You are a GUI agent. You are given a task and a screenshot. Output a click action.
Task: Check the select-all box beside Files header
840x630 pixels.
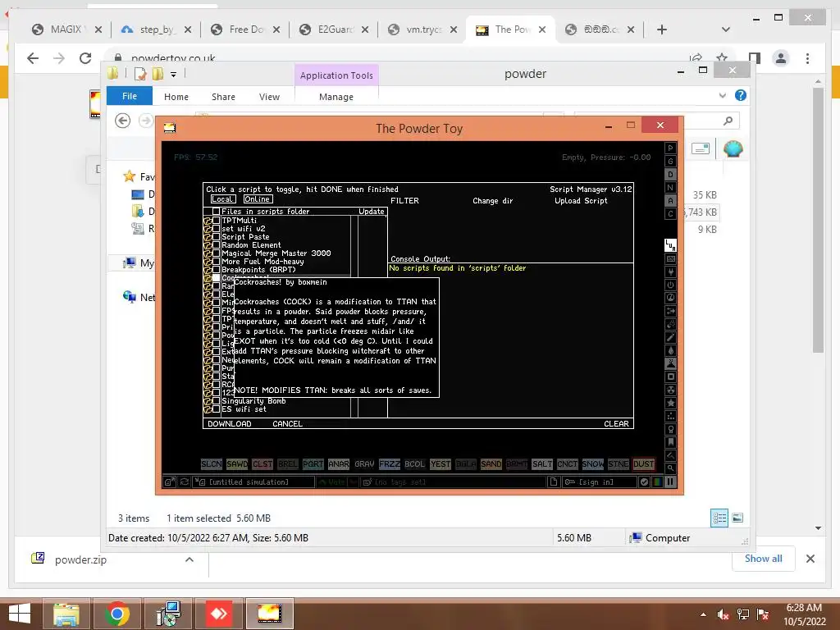(216, 212)
